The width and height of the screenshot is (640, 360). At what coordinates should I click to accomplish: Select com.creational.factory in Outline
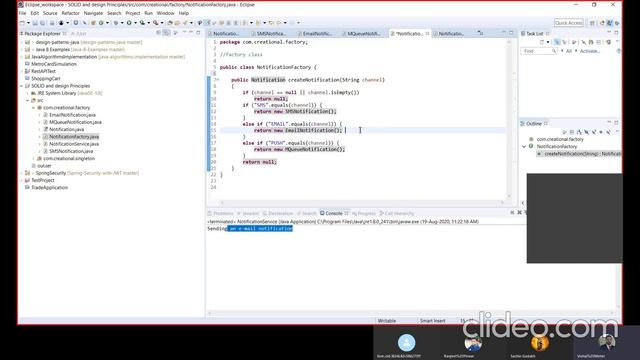(560, 140)
